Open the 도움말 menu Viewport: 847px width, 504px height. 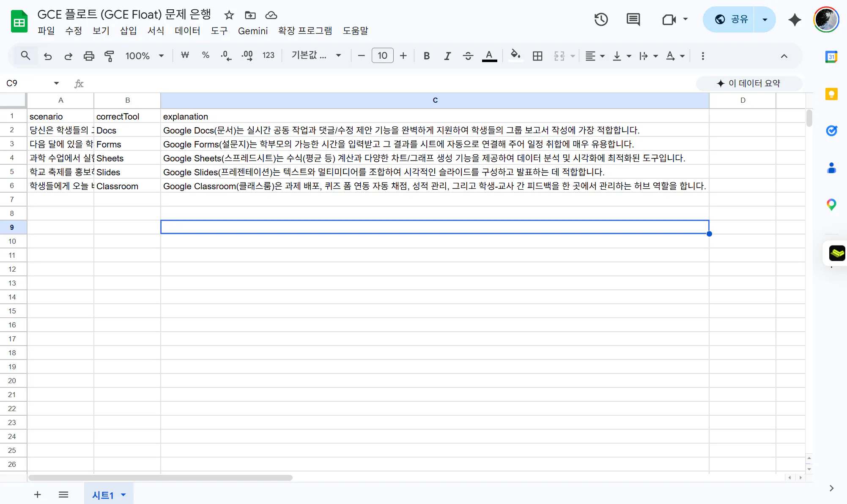(x=355, y=31)
